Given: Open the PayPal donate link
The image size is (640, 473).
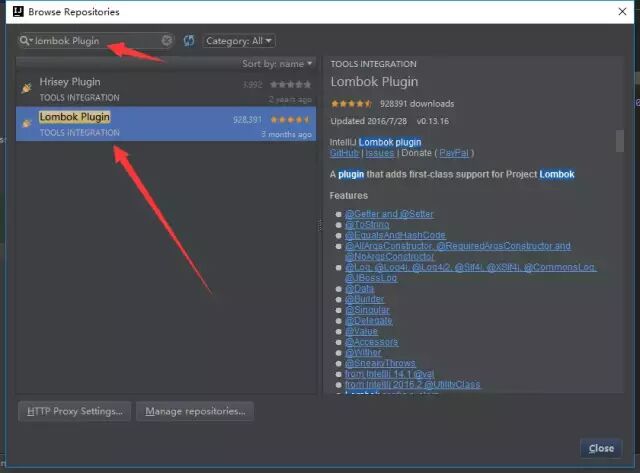Looking at the screenshot, I should (454, 153).
